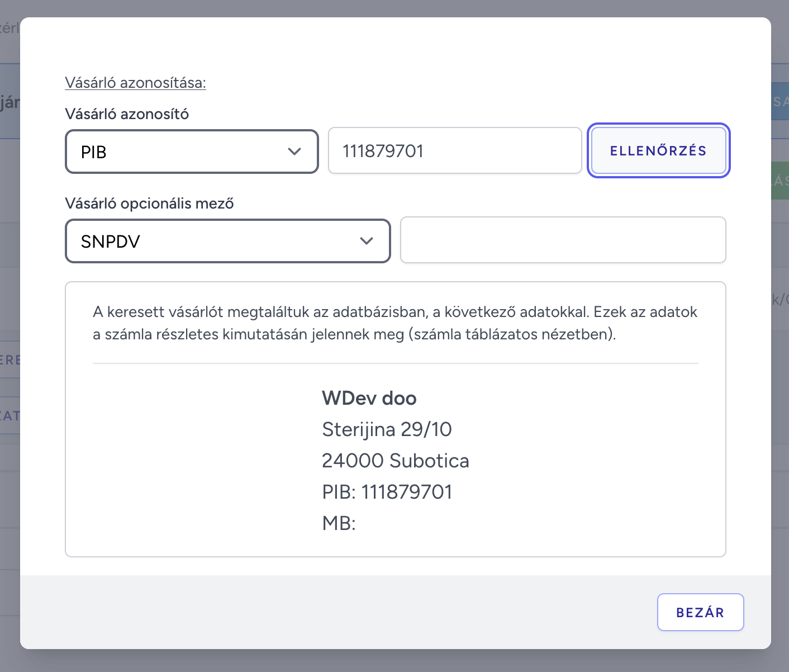Screen dimensions: 789x672
Task: Open the SNPDV optional field dropdown
Action: [x=227, y=241]
